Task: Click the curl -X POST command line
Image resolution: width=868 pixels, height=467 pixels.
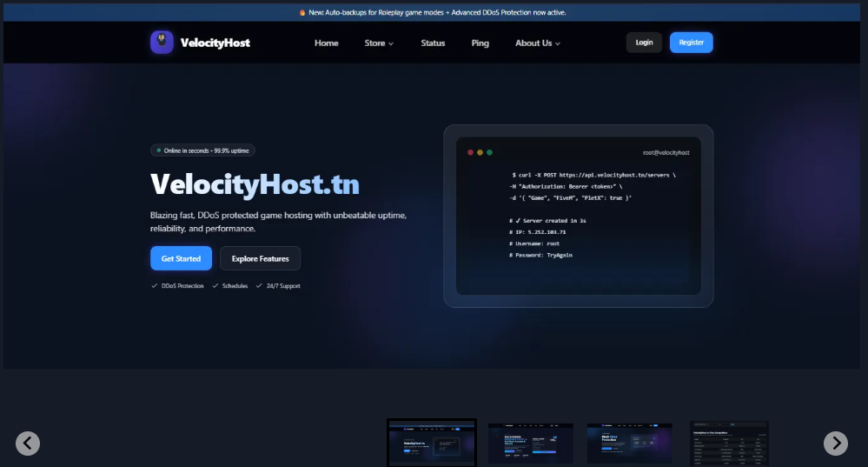Action: 593,175
